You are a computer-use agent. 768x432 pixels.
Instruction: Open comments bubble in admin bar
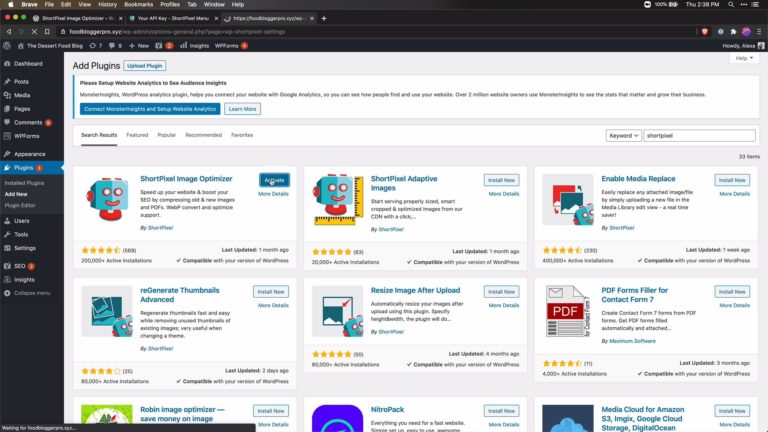pyautogui.click(x=115, y=46)
